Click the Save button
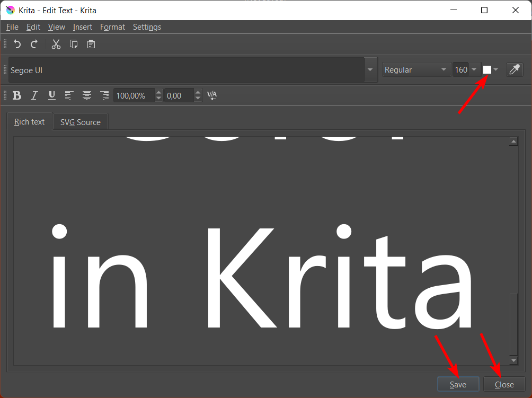The width and height of the screenshot is (532, 398). click(458, 384)
